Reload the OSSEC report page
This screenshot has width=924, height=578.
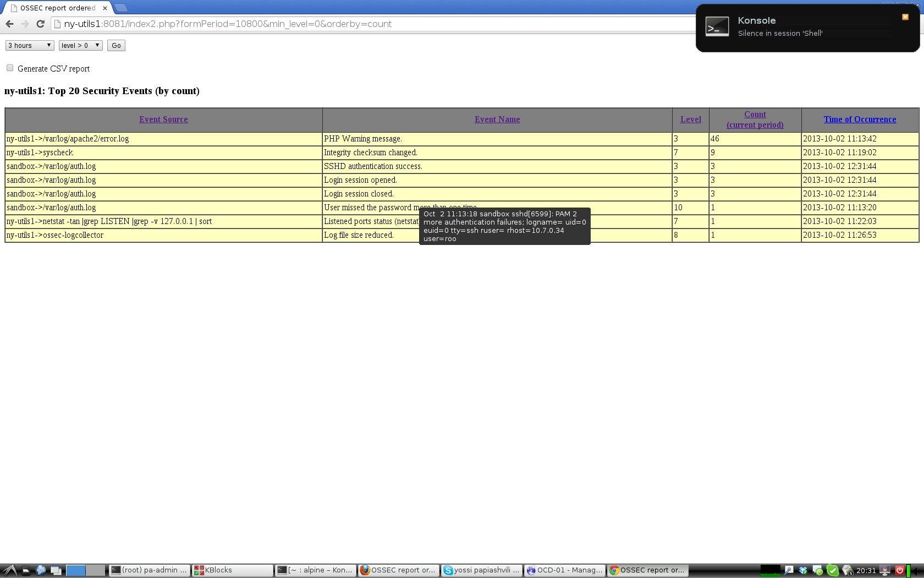tap(40, 24)
